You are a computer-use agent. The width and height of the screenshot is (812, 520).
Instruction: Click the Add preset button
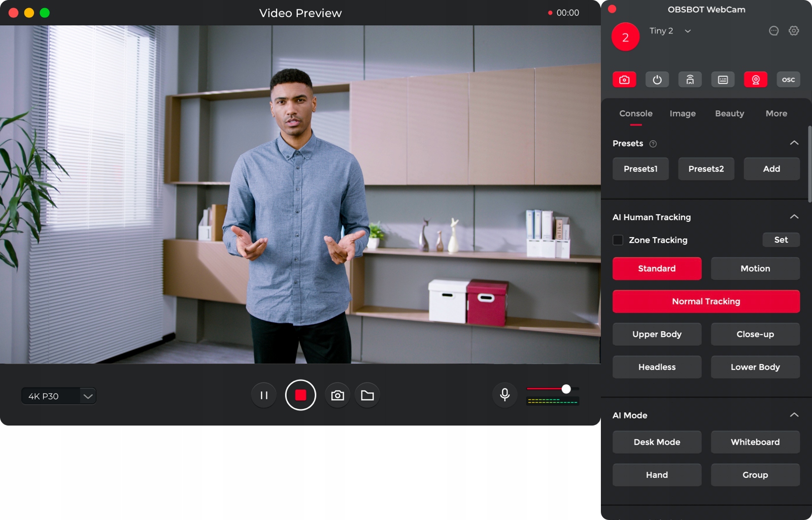point(771,169)
